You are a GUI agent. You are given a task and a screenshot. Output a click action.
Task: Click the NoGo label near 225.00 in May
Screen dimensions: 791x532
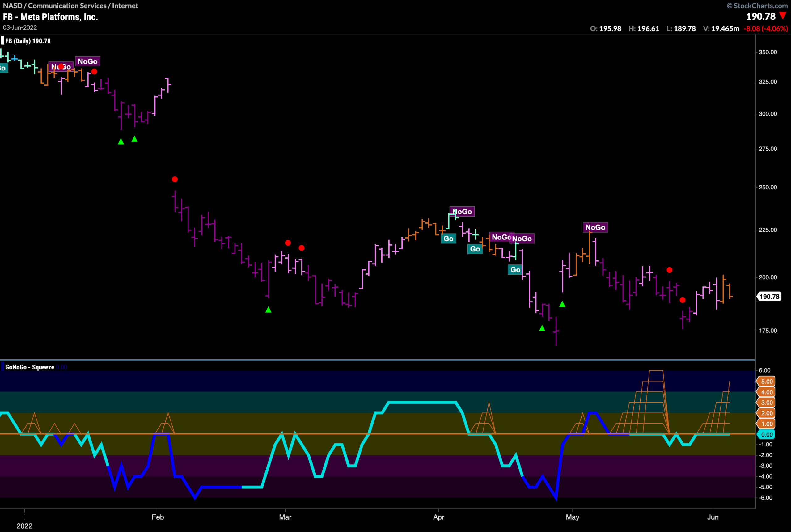click(x=595, y=227)
